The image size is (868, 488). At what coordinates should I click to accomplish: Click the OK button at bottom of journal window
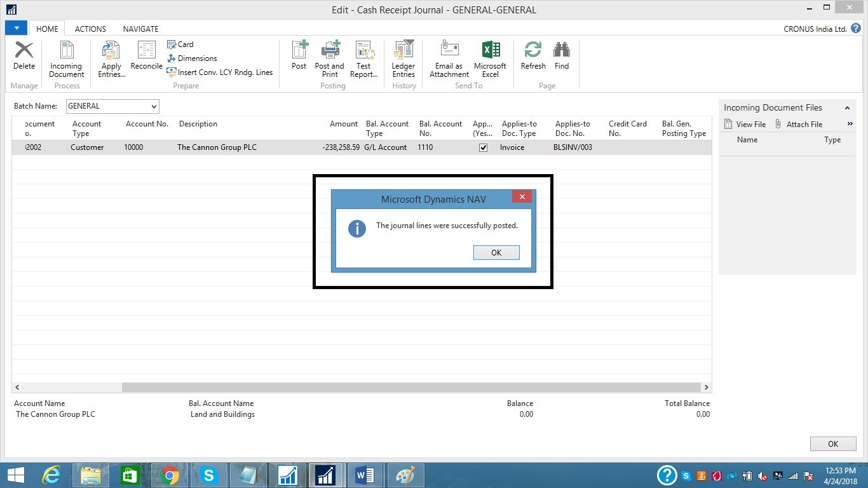pos(833,444)
